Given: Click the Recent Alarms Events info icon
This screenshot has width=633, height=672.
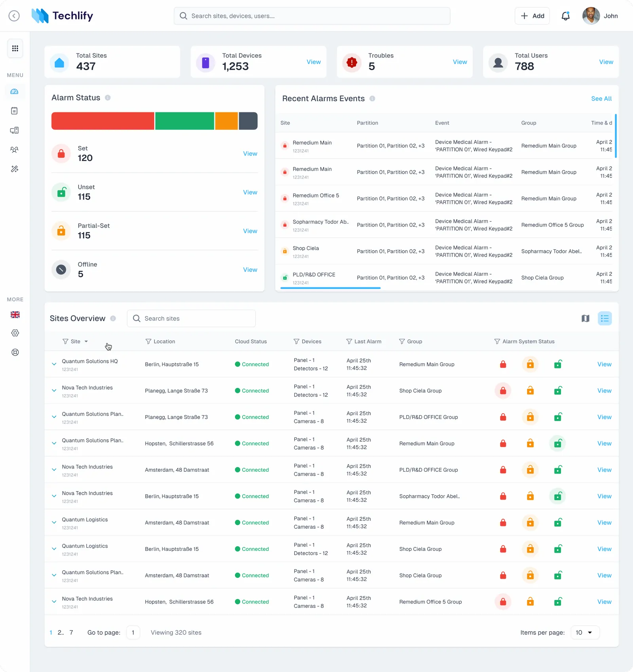Looking at the screenshot, I should pos(372,99).
